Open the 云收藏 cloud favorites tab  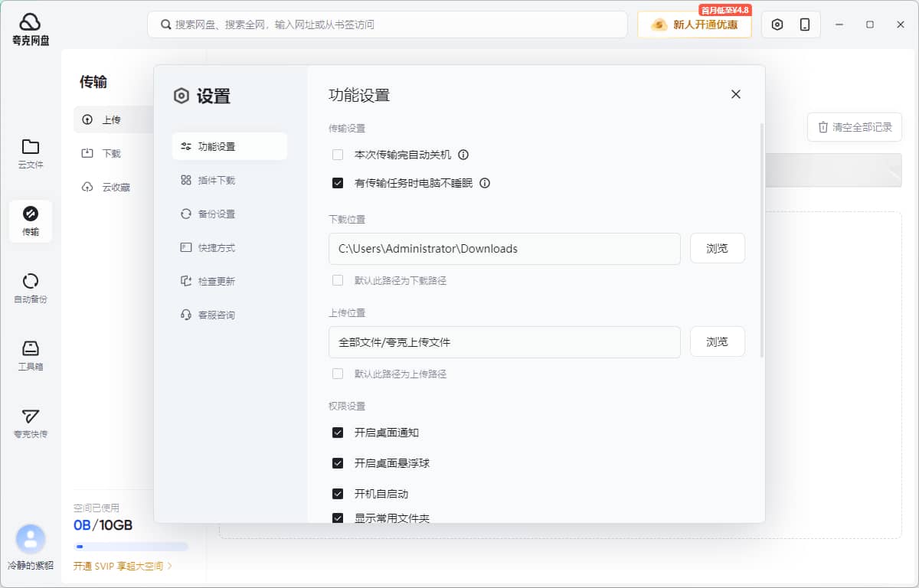pos(115,187)
